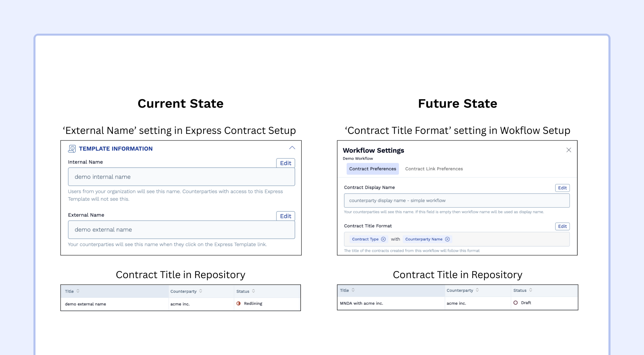Collapse the Template Information section chevron
The width and height of the screenshot is (644, 355).
click(292, 148)
